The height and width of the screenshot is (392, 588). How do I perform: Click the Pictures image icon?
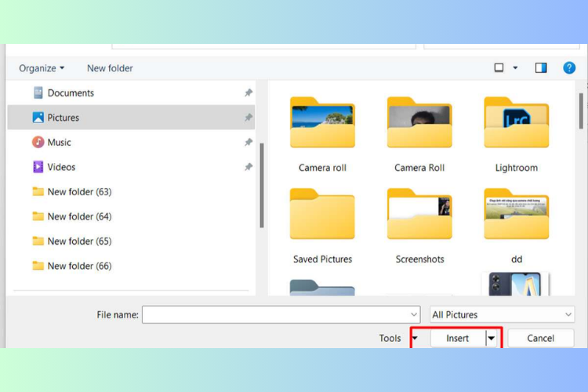pyautogui.click(x=38, y=118)
